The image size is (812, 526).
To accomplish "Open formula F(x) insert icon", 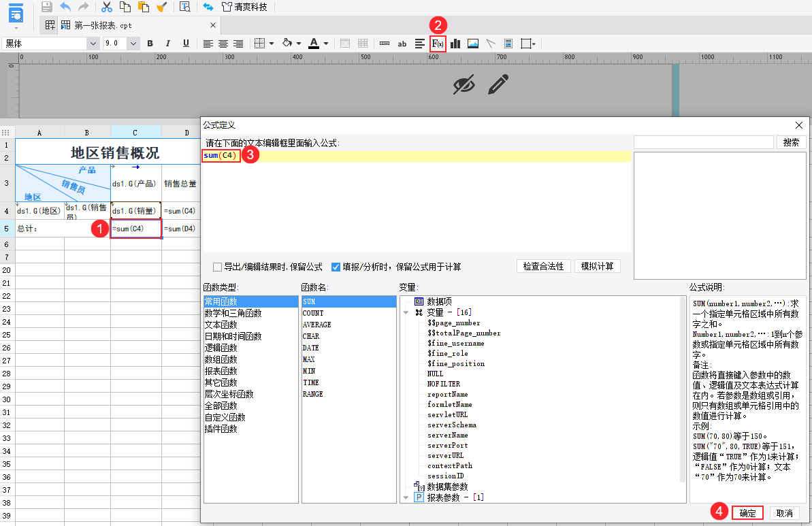I will coord(438,44).
